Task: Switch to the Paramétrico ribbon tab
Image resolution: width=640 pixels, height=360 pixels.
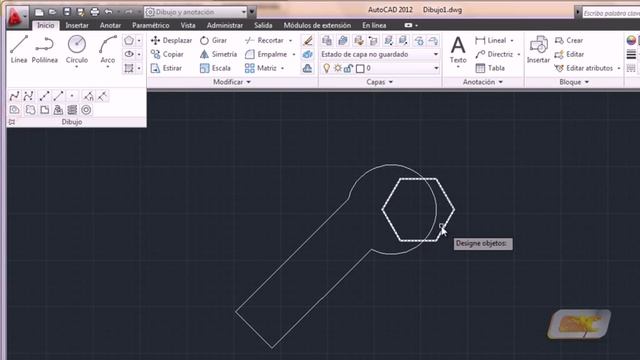Action: click(x=151, y=25)
